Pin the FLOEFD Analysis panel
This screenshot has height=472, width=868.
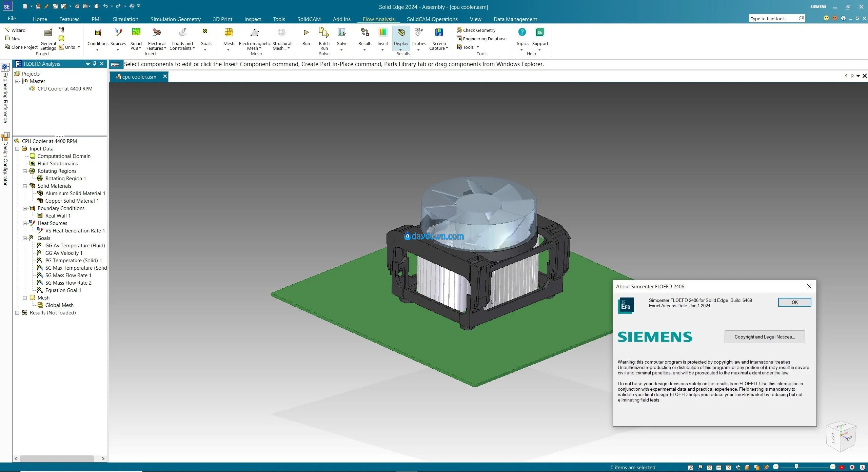pyautogui.click(x=95, y=64)
